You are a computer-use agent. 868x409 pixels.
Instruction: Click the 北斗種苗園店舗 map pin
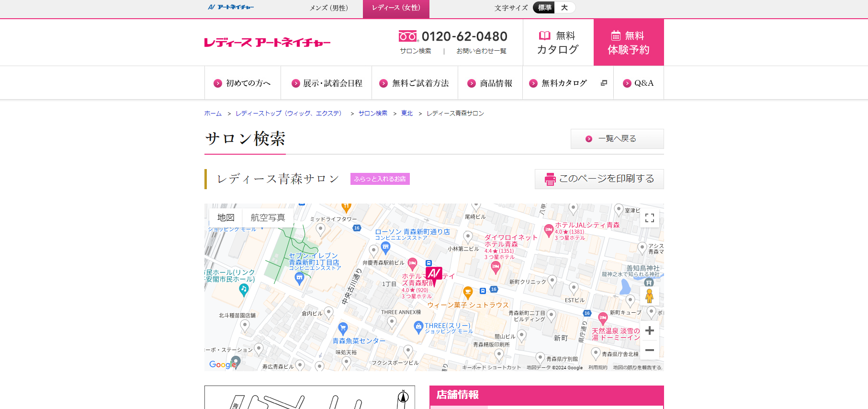[245, 326]
